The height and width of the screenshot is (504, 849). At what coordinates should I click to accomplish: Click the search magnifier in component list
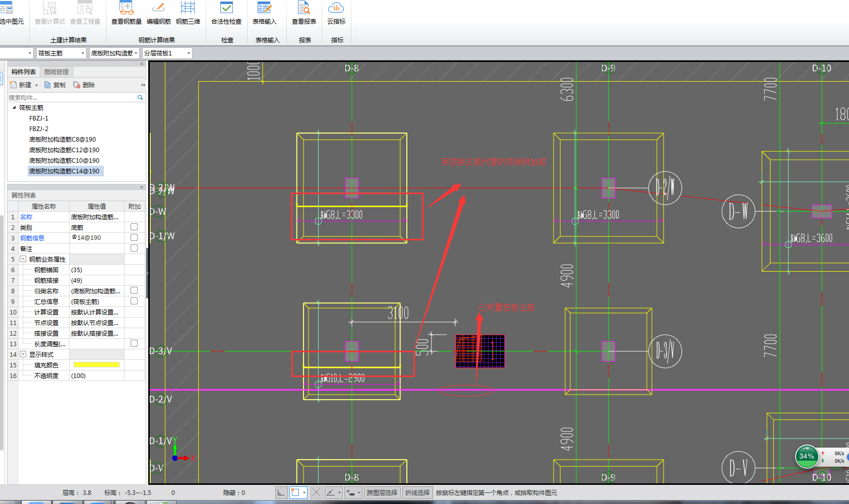click(x=140, y=97)
